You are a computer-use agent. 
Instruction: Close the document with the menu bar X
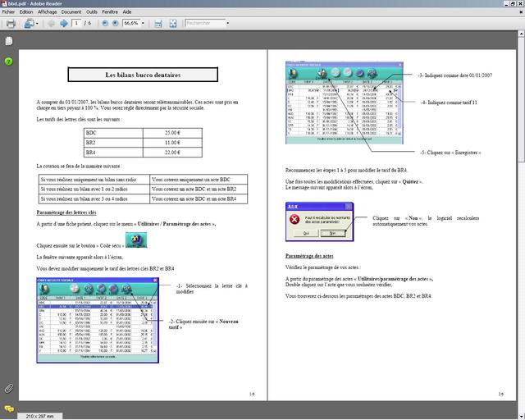(x=521, y=11)
